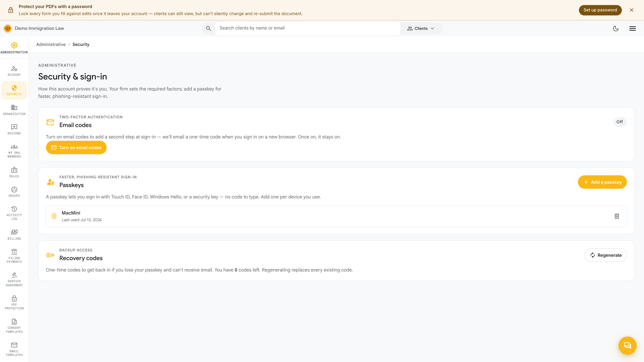The width and height of the screenshot is (644, 362).
Task: Open PDF Protection in sidebar
Action: point(14,303)
